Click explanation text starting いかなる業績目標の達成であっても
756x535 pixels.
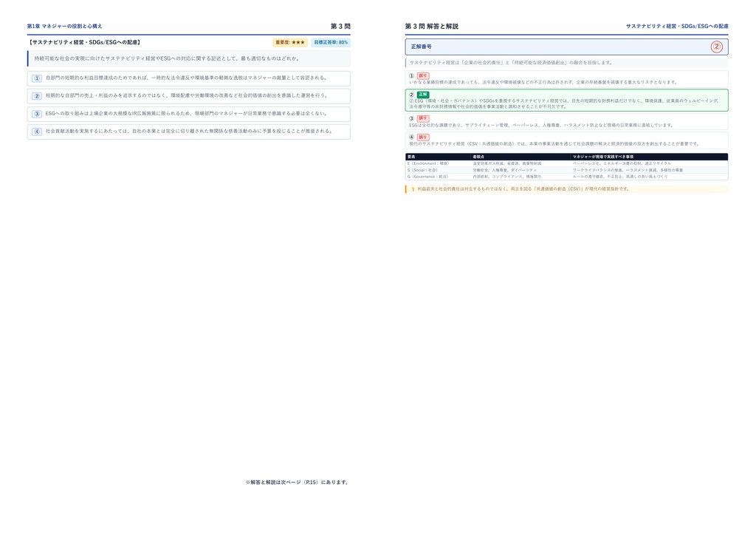coord(543,83)
